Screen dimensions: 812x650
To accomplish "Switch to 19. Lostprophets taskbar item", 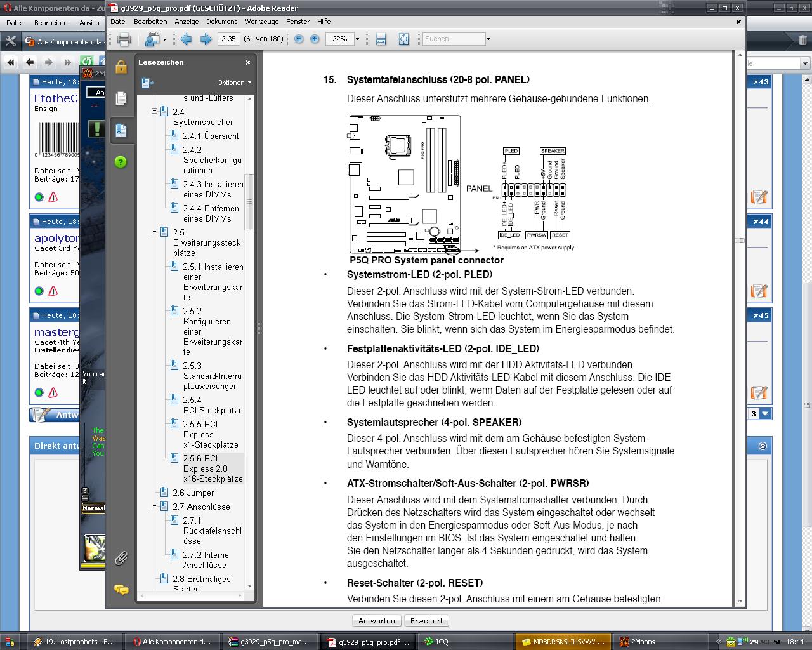I will tap(74, 642).
